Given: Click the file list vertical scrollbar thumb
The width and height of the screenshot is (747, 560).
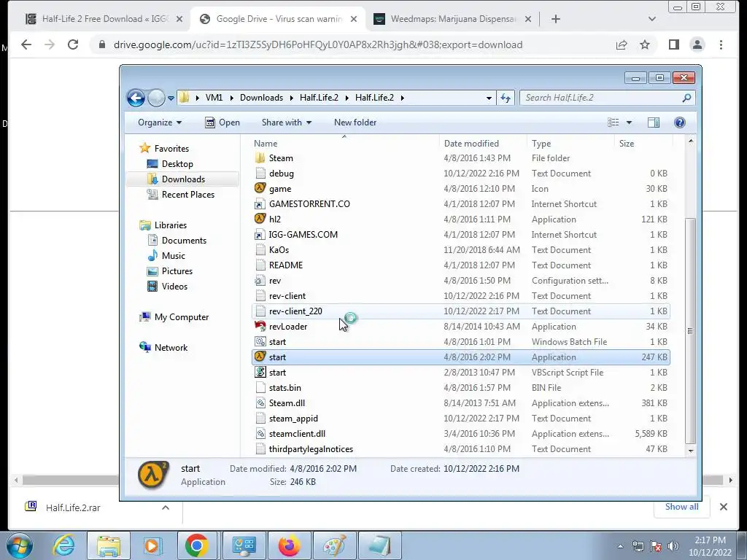Looking at the screenshot, I should (690, 330).
